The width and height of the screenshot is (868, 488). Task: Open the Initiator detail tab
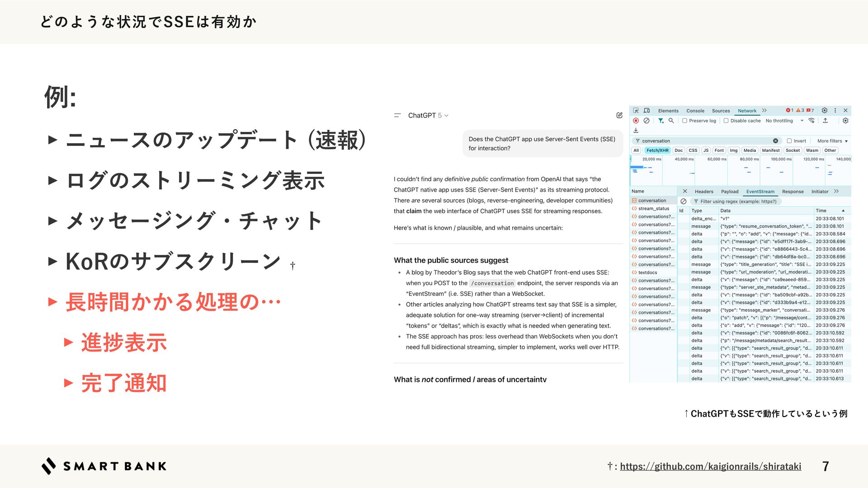point(820,192)
